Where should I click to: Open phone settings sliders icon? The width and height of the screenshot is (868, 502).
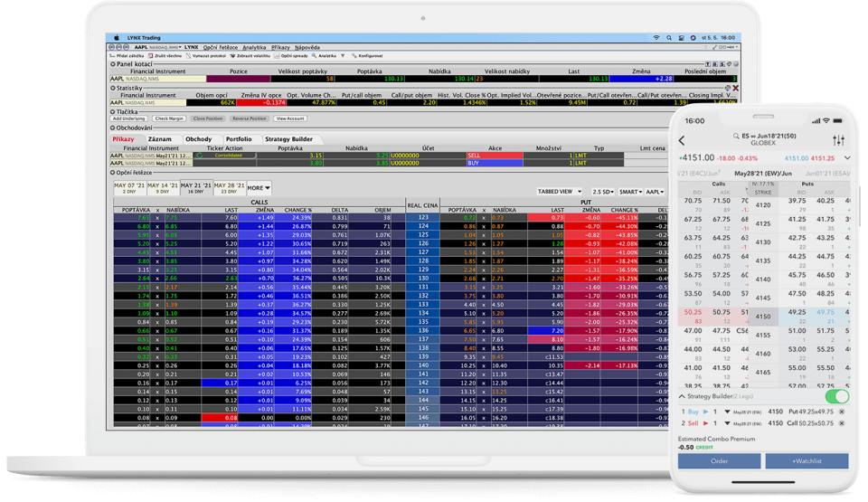point(839,141)
